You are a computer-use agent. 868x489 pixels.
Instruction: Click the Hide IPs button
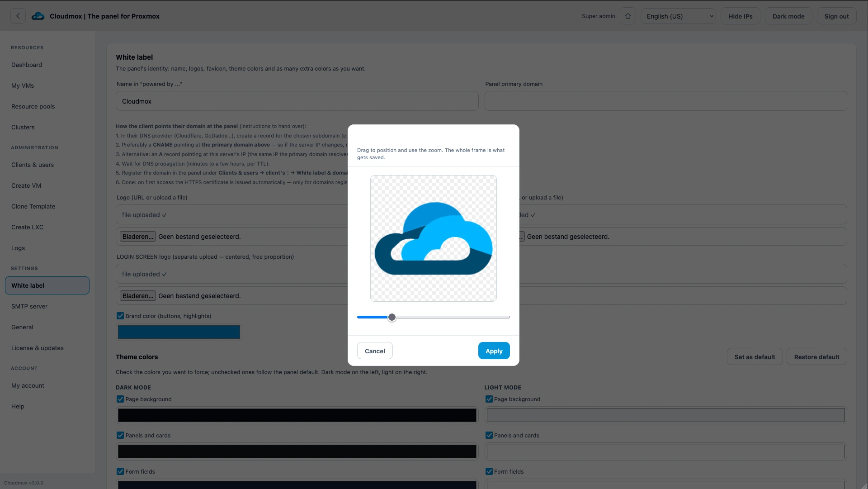click(x=741, y=16)
